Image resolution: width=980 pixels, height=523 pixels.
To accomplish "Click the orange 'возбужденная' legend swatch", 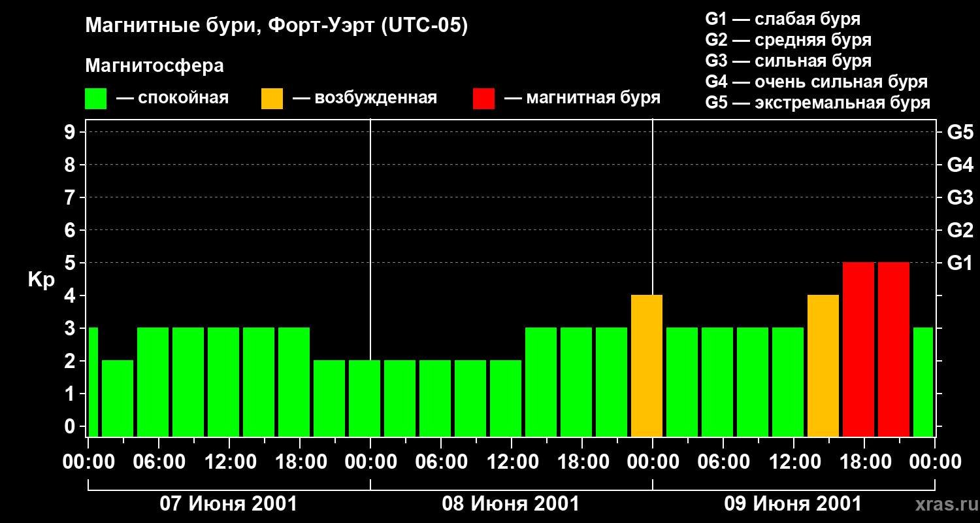I will (x=272, y=99).
